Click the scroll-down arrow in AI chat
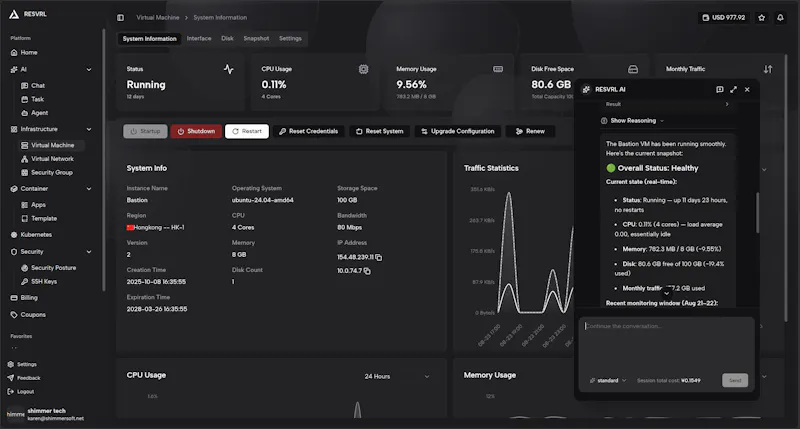 coord(666,293)
